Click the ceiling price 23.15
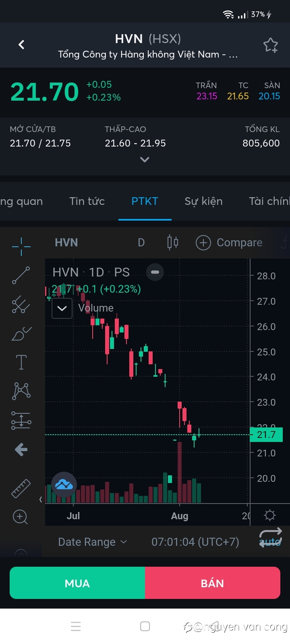 [207, 96]
